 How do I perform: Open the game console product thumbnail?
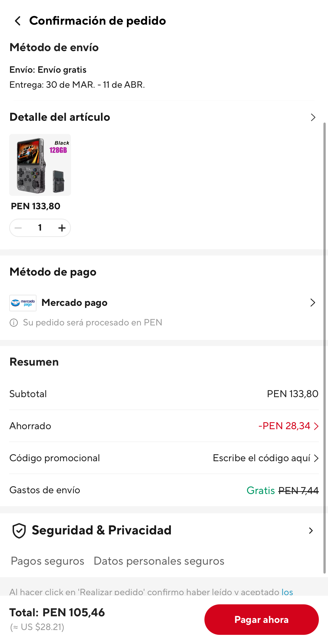click(x=40, y=165)
